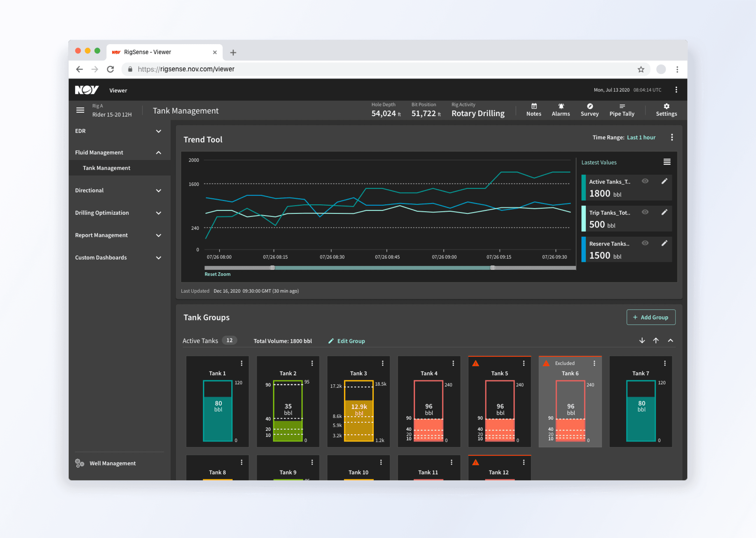Collapse the Fluid Management section
This screenshot has height=538, width=756.
pos(159,152)
